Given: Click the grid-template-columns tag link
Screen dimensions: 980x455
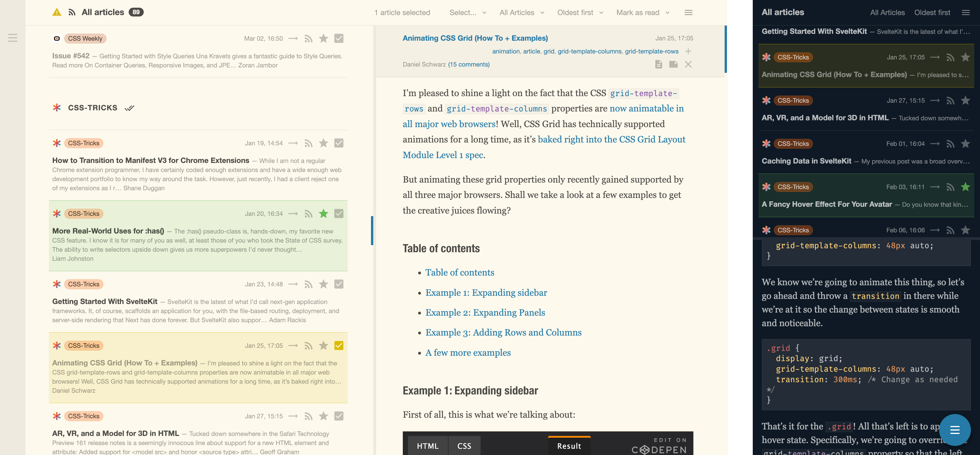Looking at the screenshot, I should click(589, 51).
